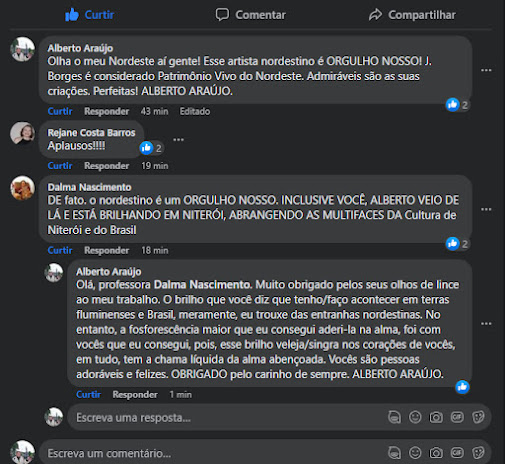Click the camera icon in the comment box
The height and width of the screenshot is (464, 505).
pyautogui.click(x=436, y=453)
